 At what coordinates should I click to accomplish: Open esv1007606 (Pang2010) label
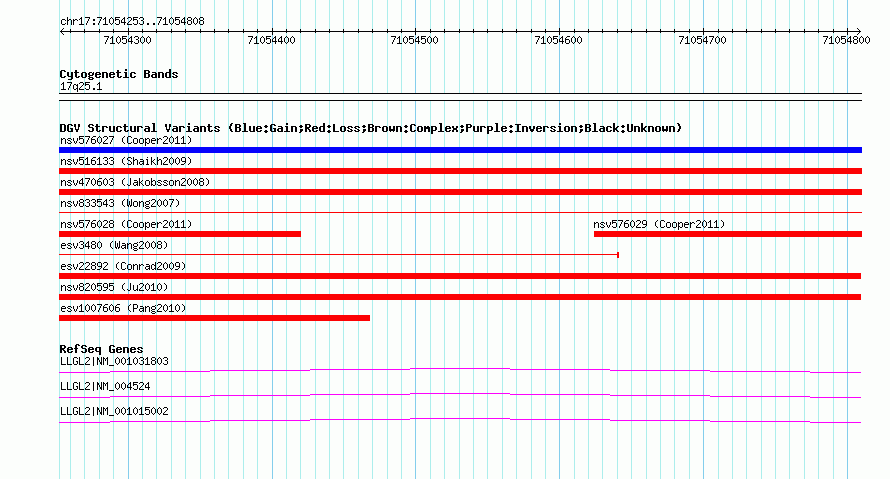click(123, 308)
